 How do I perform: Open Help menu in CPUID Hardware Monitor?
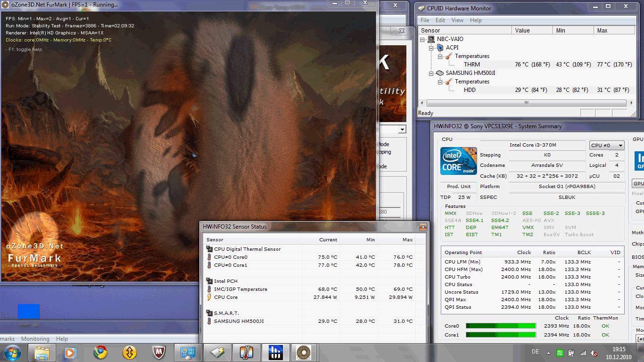(476, 20)
